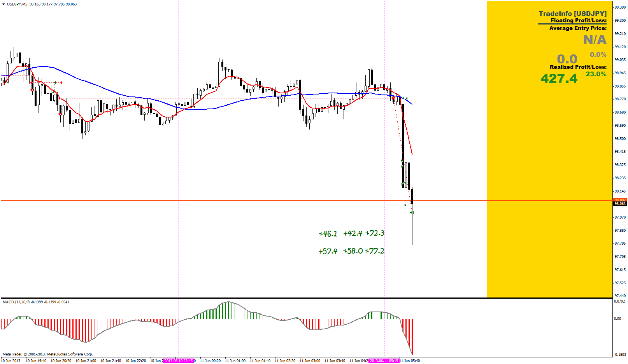Click the 10 Jun 22:20 time label
The image size is (628, 364).
click(x=136, y=361)
